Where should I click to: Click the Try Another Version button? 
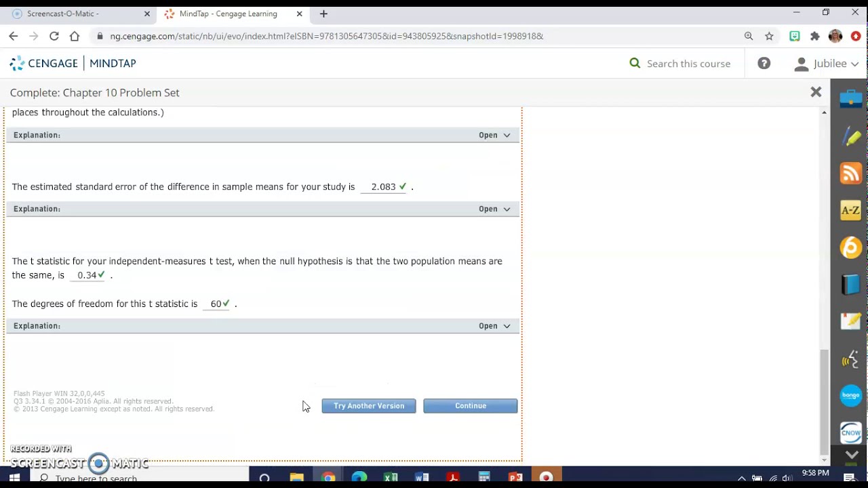pyautogui.click(x=369, y=406)
